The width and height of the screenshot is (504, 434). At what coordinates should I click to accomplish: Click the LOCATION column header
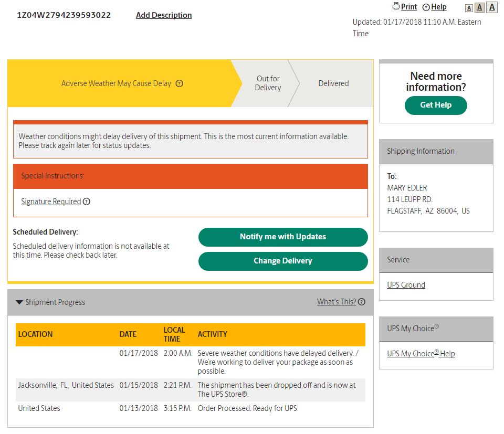coord(35,334)
